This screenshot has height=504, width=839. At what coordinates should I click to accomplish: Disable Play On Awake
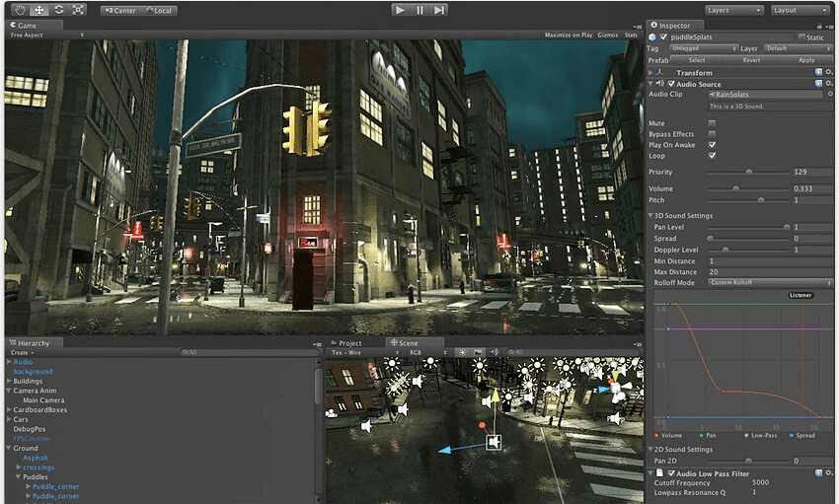point(712,145)
